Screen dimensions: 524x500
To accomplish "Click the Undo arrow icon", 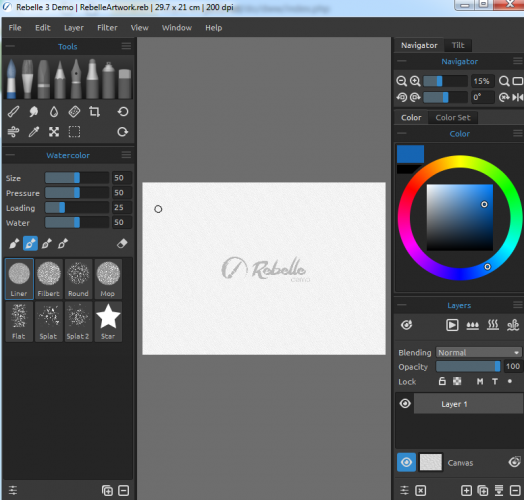I will (123, 112).
